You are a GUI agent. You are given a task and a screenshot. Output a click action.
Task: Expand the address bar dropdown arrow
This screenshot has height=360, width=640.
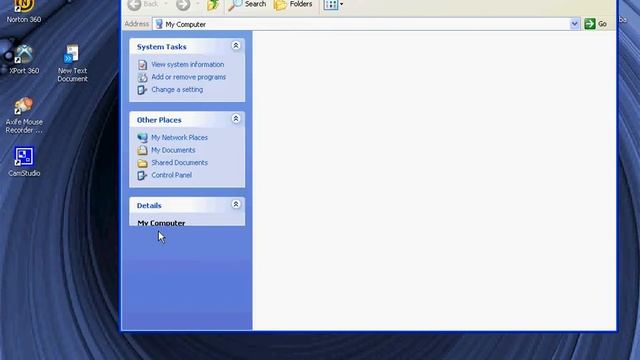574,24
